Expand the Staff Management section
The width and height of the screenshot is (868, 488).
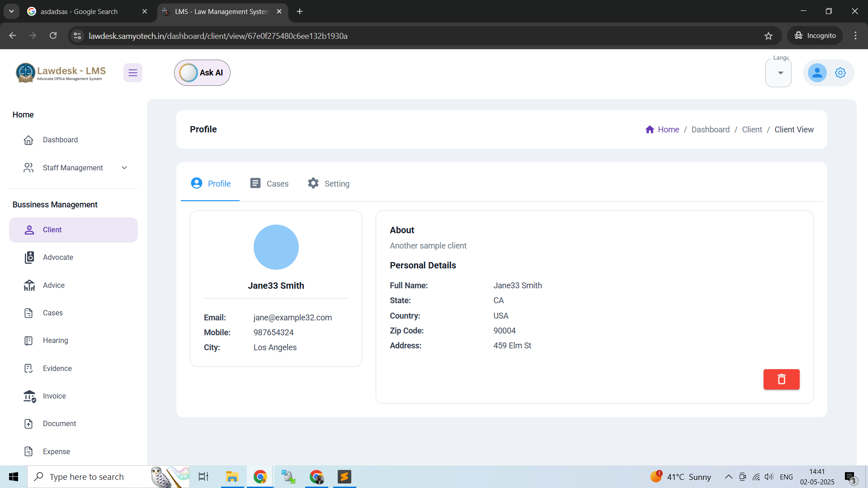click(124, 168)
